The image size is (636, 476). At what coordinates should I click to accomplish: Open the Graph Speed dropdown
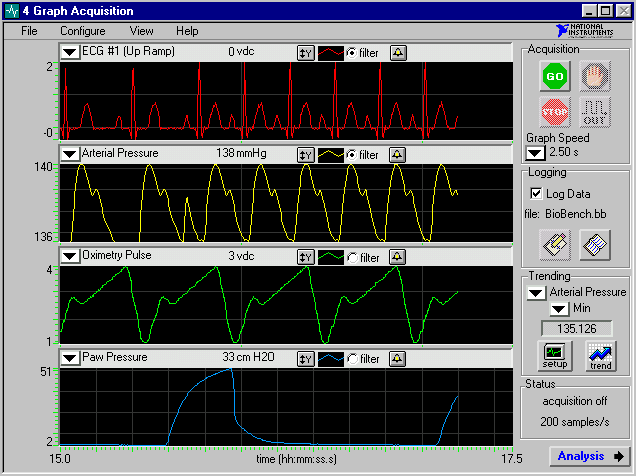535,153
